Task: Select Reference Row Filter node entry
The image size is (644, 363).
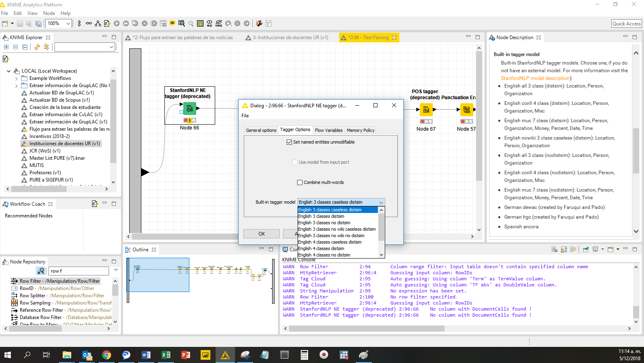Action: click(x=62, y=310)
